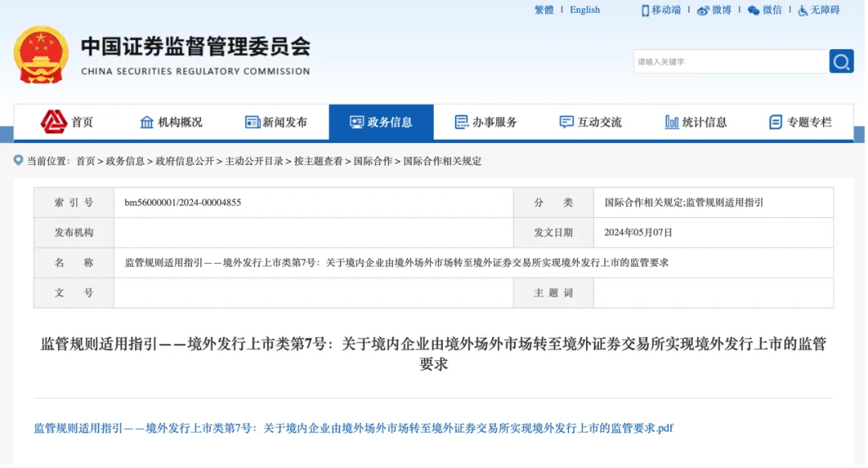Click the category value 国际合作相关规定;监管规则适用指引
Viewport: 868px width, 468px height.
tap(686, 203)
